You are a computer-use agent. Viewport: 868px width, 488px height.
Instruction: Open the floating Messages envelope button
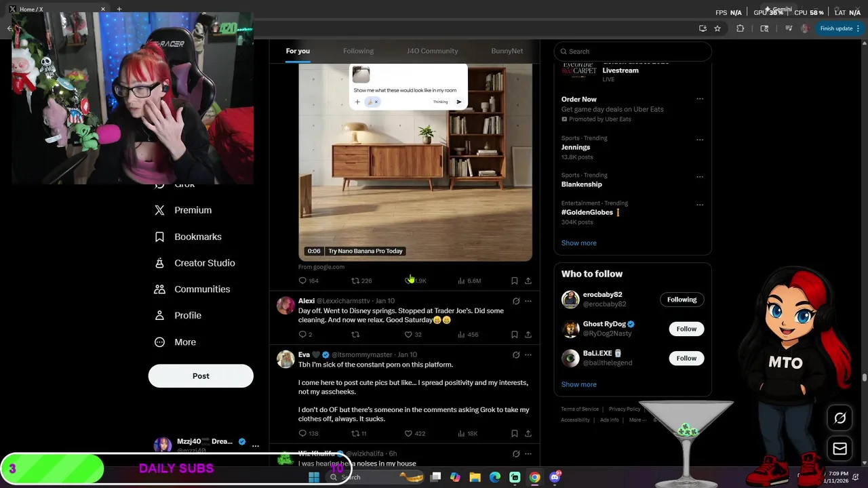[840, 449]
